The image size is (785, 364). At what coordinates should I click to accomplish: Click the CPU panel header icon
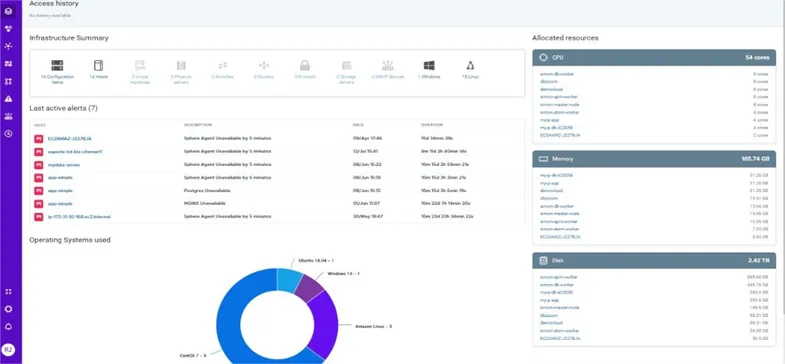point(543,58)
